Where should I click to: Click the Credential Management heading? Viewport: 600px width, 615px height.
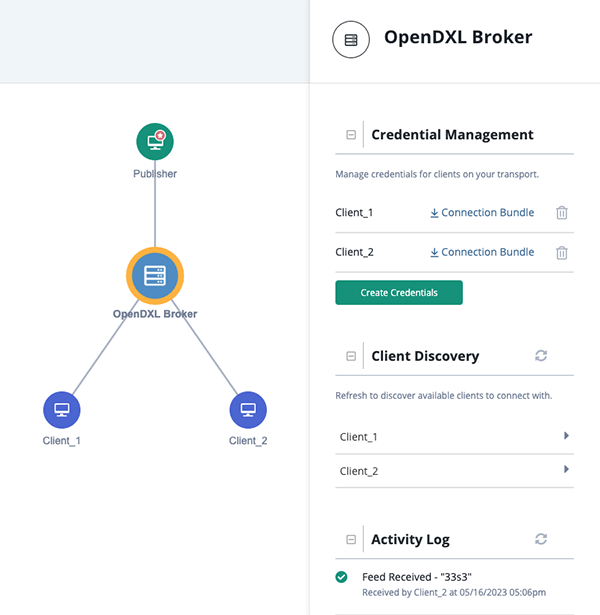(x=452, y=135)
